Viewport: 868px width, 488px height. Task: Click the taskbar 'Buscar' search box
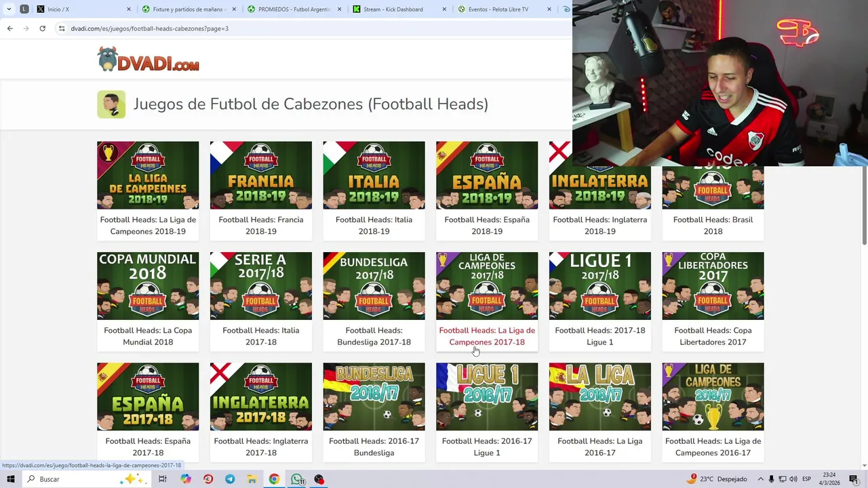(86, 479)
